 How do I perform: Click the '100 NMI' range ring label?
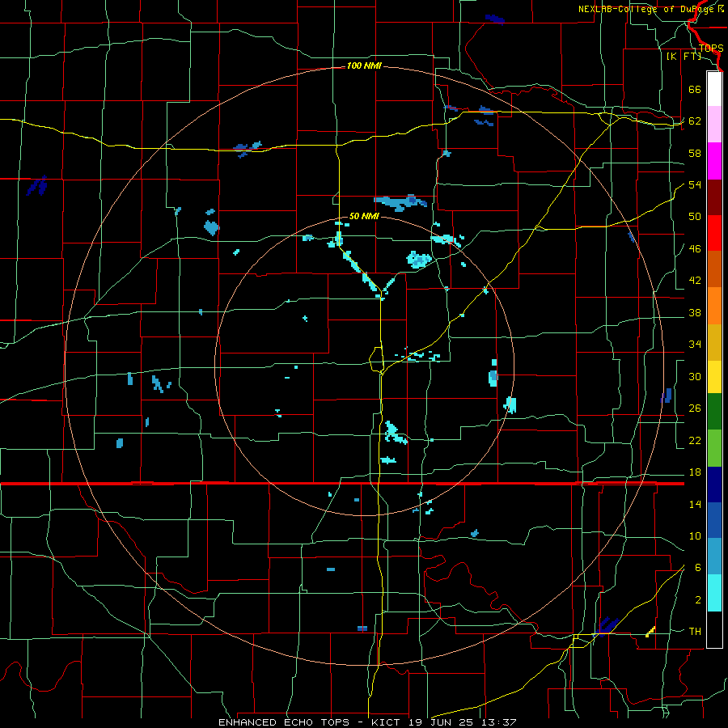coord(364,66)
